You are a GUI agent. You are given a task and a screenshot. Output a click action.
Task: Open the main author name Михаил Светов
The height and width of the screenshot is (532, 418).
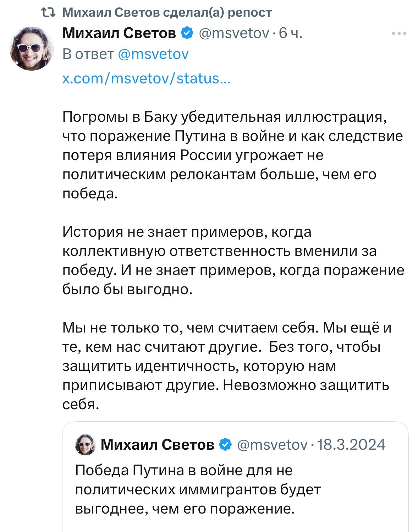pyautogui.click(x=119, y=33)
